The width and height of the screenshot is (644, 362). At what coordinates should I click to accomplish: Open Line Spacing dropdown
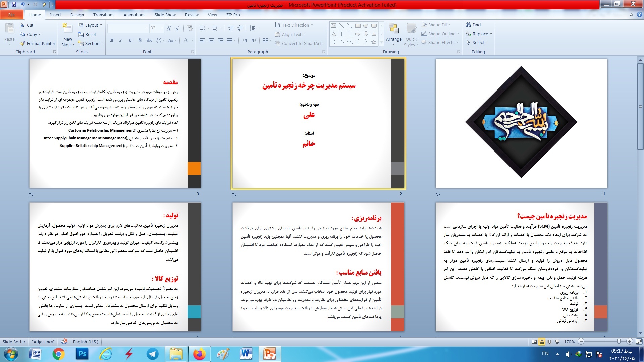click(x=254, y=28)
